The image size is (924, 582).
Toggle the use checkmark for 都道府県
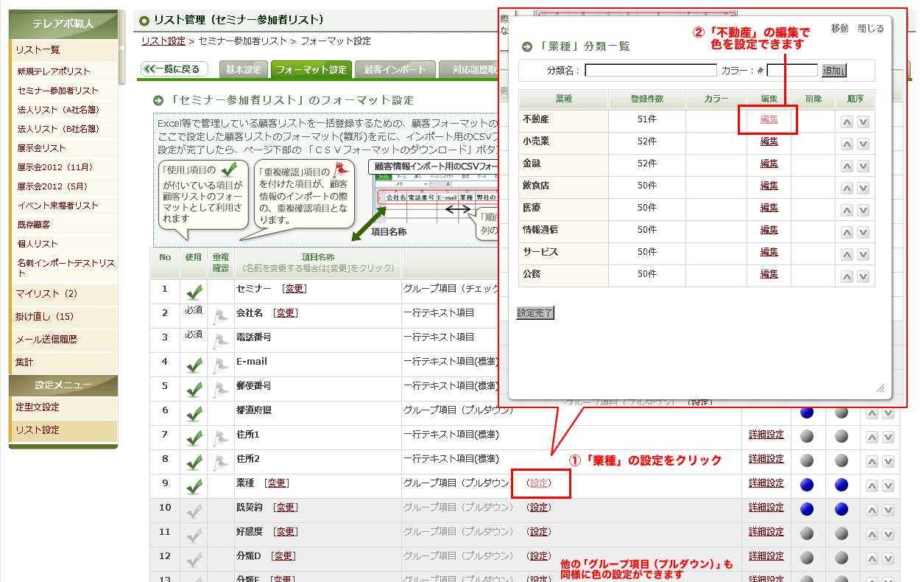coord(194,414)
